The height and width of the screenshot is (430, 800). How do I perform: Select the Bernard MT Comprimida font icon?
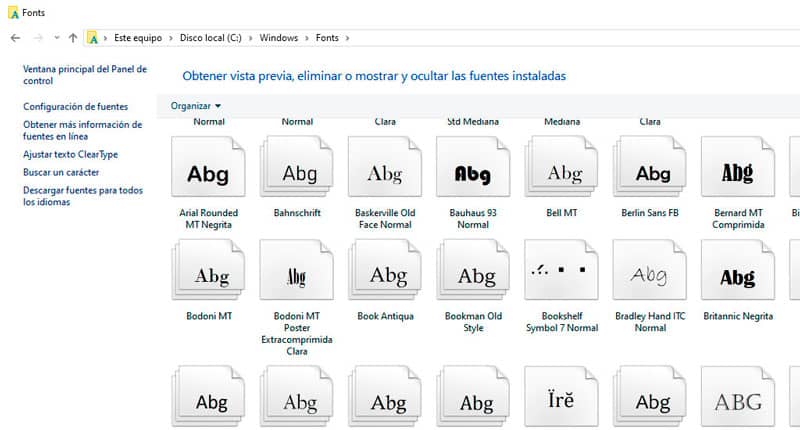click(x=738, y=166)
